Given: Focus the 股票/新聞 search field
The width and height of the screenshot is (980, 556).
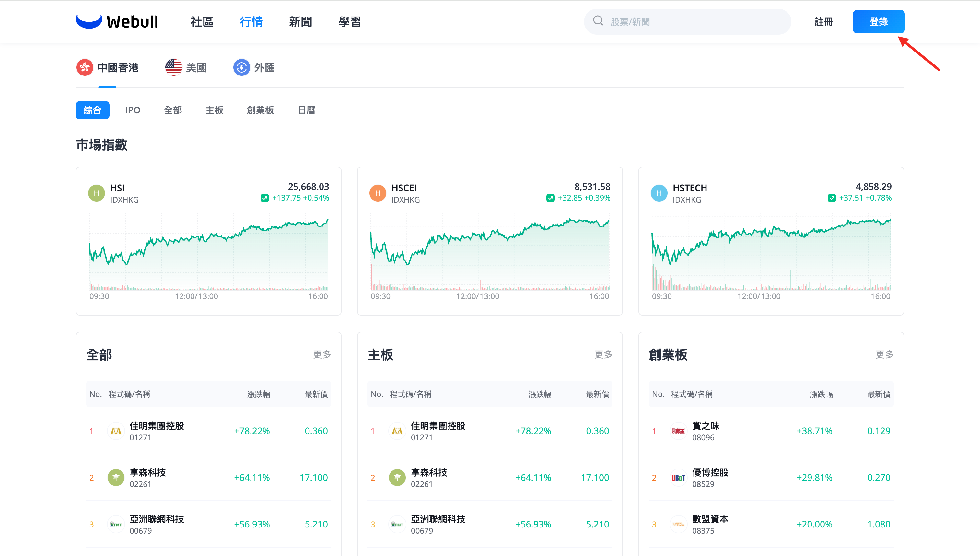Looking at the screenshot, I should pyautogui.click(x=687, y=22).
